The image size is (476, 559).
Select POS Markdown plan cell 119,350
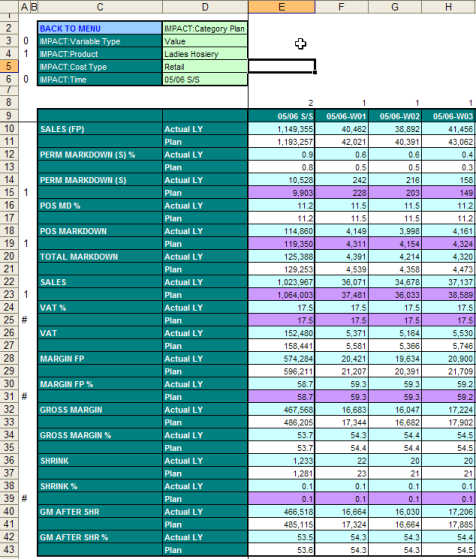click(281, 244)
